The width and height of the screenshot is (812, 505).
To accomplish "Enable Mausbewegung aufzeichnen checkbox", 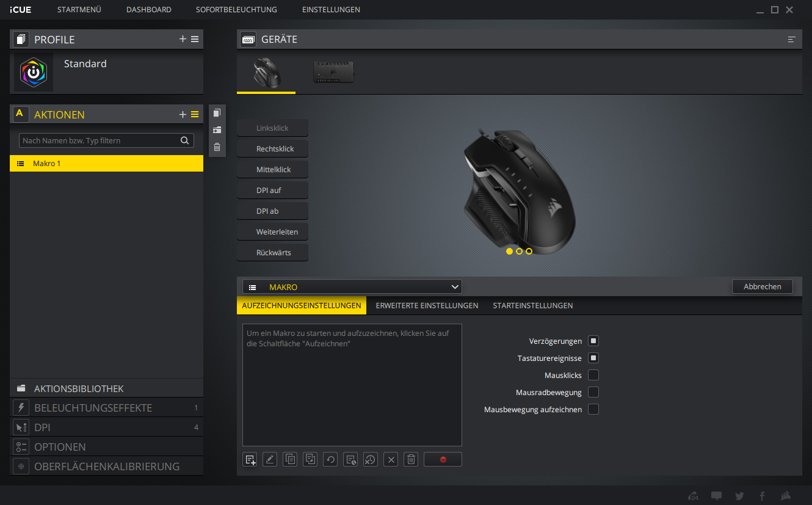I will tap(593, 409).
